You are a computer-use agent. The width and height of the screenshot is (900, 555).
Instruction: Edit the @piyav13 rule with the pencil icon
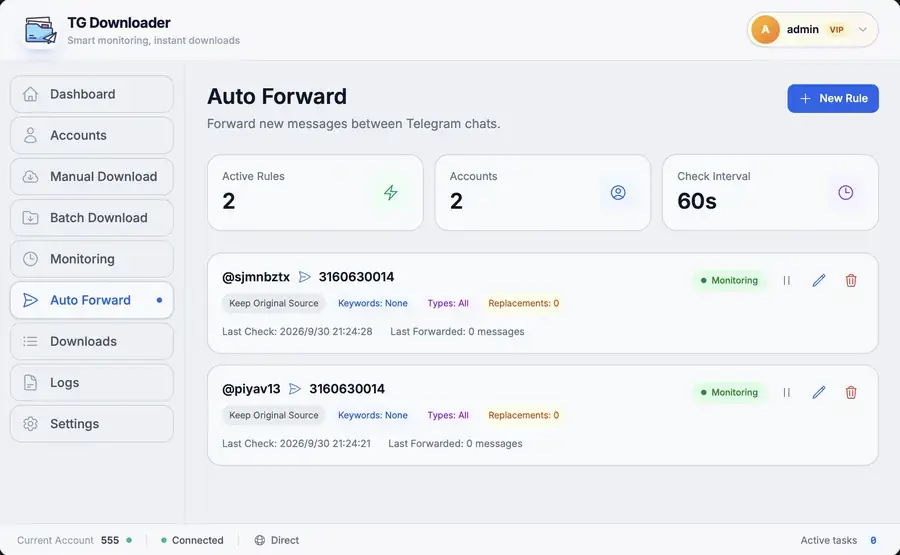[819, 393]
